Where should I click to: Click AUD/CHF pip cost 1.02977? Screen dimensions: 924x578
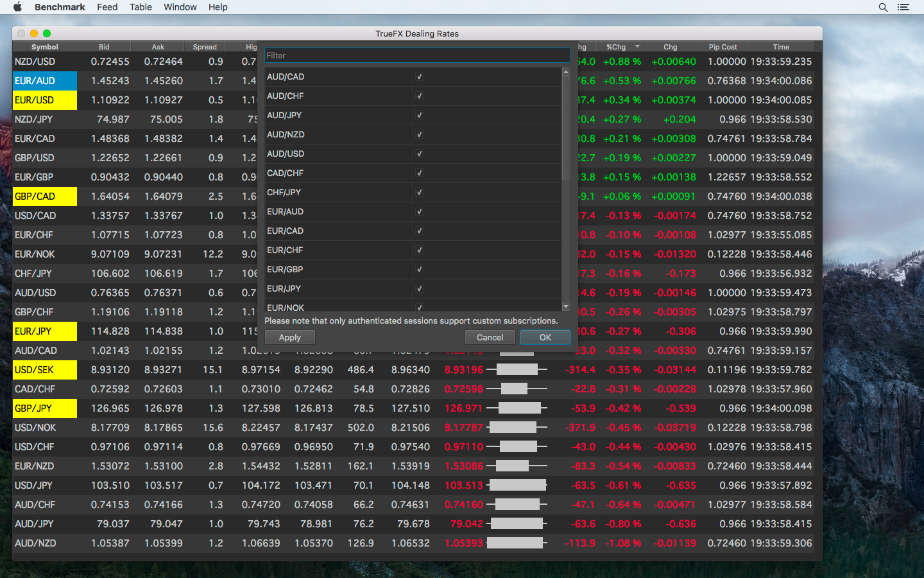click(727, 505)
